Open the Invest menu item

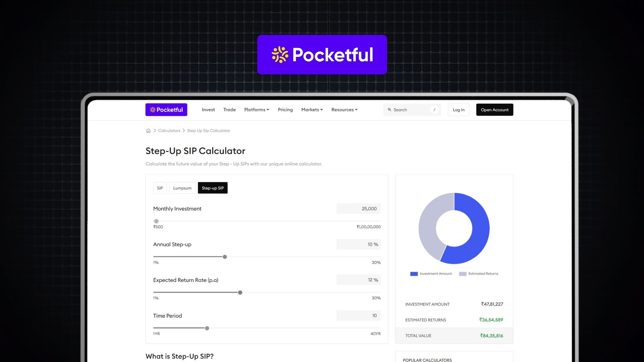click(x=208, y=110)
